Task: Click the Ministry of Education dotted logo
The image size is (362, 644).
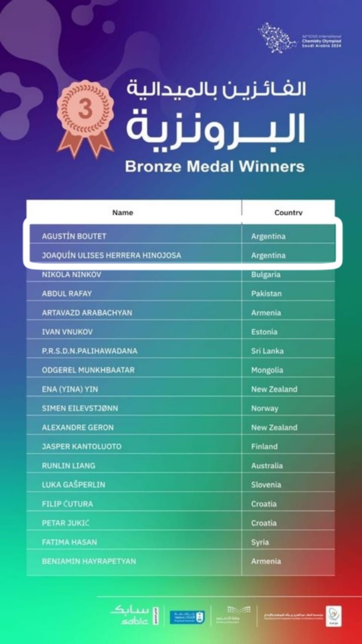Action: tap(233, 615)
